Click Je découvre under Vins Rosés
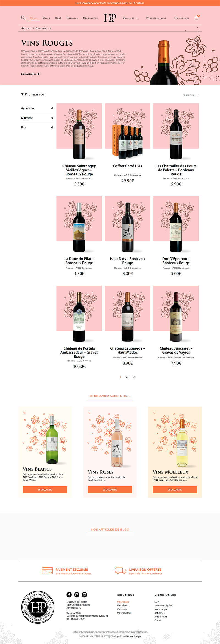The width and height of the screenshot is (220, 644). point(110,490)
